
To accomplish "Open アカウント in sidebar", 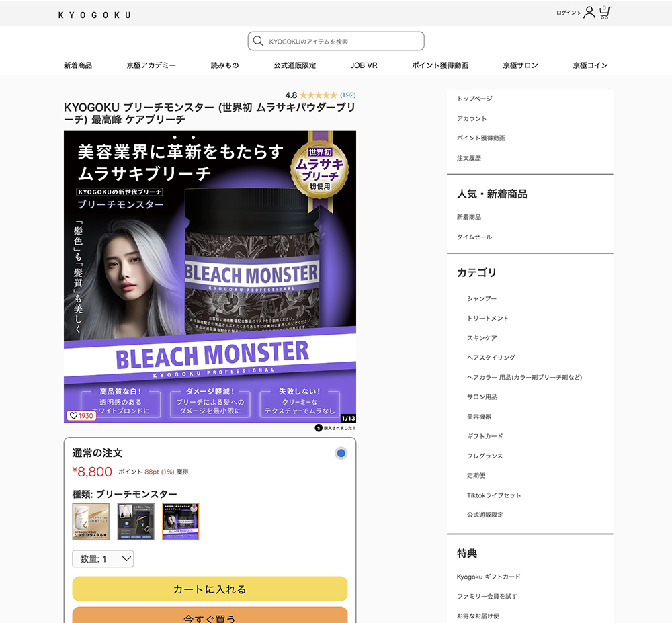I will 472,118.
